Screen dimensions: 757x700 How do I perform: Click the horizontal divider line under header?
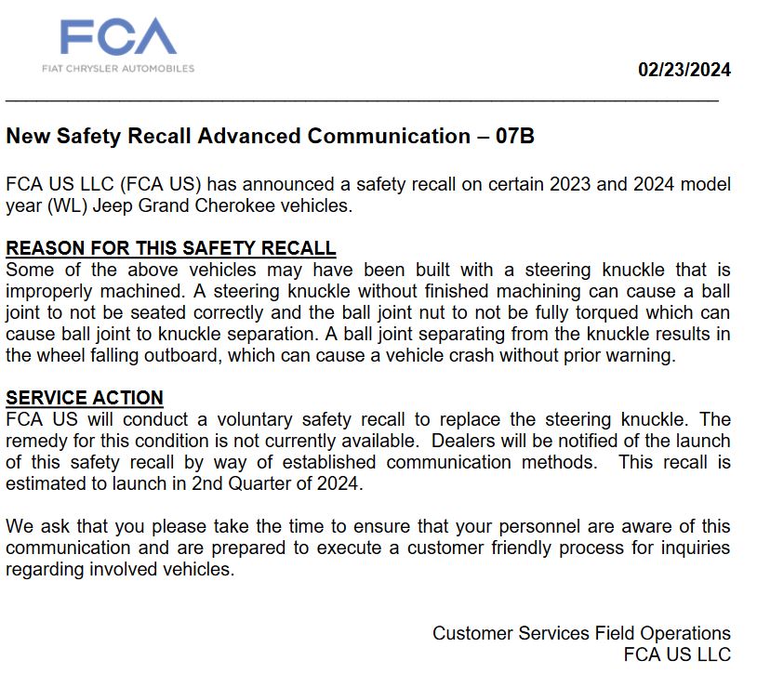[x=362, y=101]
